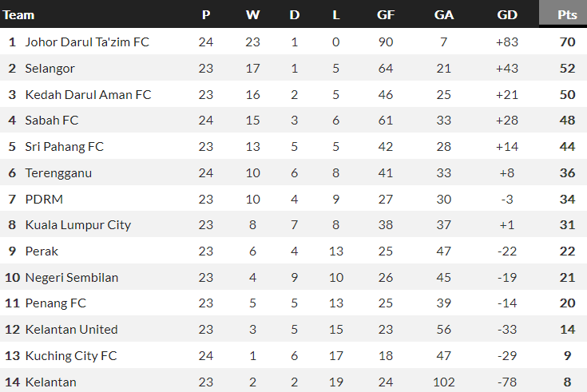Open the Selangor team link

pyautogui.click(x=50, y=68)
